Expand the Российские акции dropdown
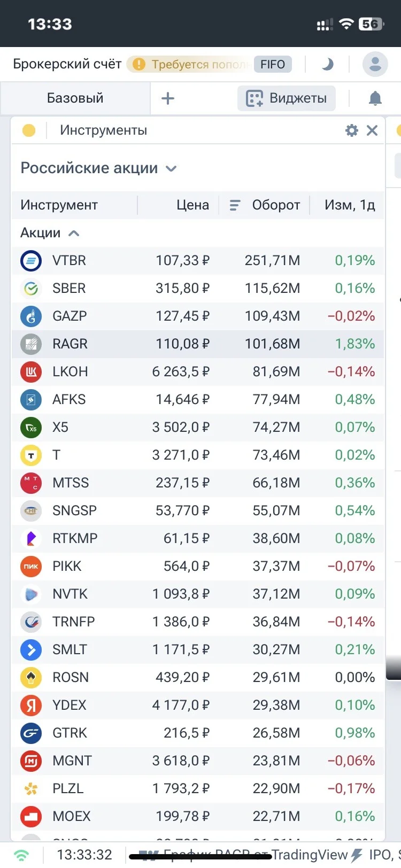 (x=99, y=168)
